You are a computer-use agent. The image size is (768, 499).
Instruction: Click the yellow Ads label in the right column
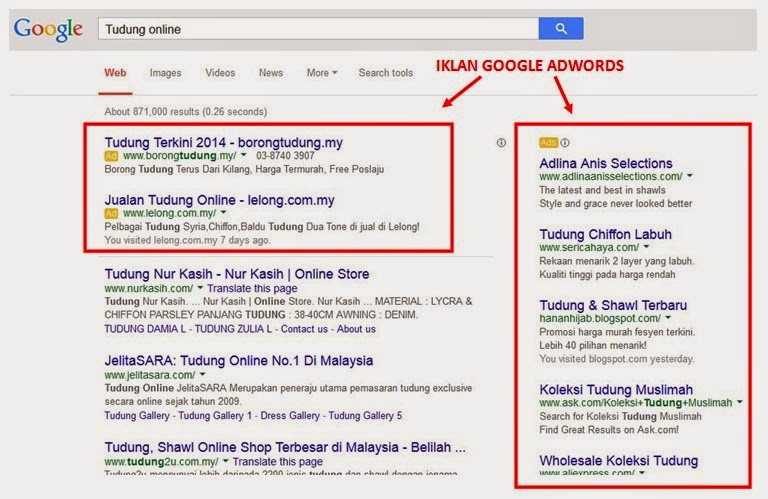click(549, 143)
